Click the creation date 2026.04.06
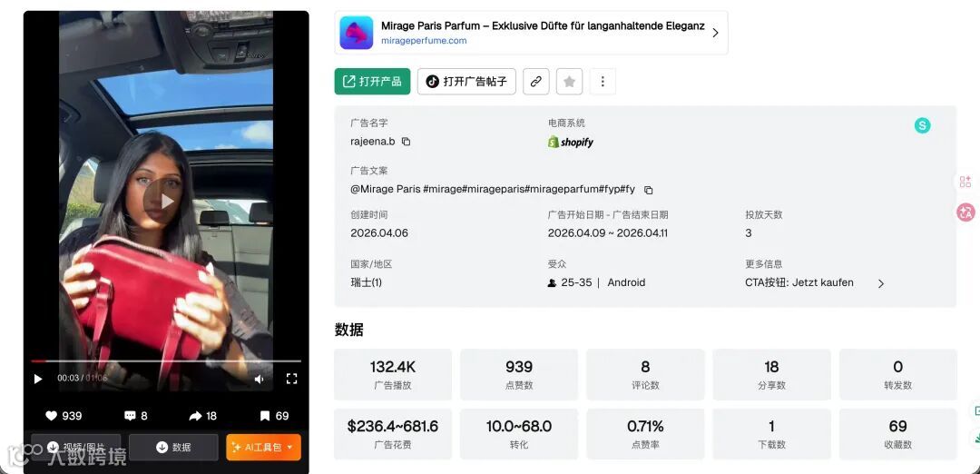 tap(379, 233)
